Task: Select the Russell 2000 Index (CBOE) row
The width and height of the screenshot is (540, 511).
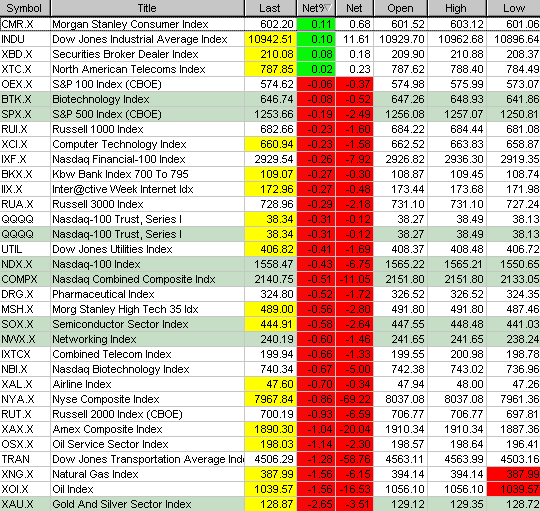Action: [x=270, y=414]
